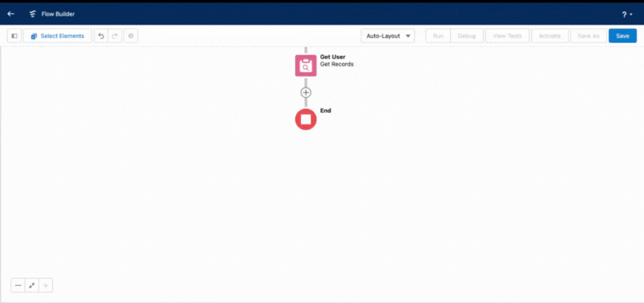
Task: Open View Tests
Action: pyautogui.click(x=507, y=36)
